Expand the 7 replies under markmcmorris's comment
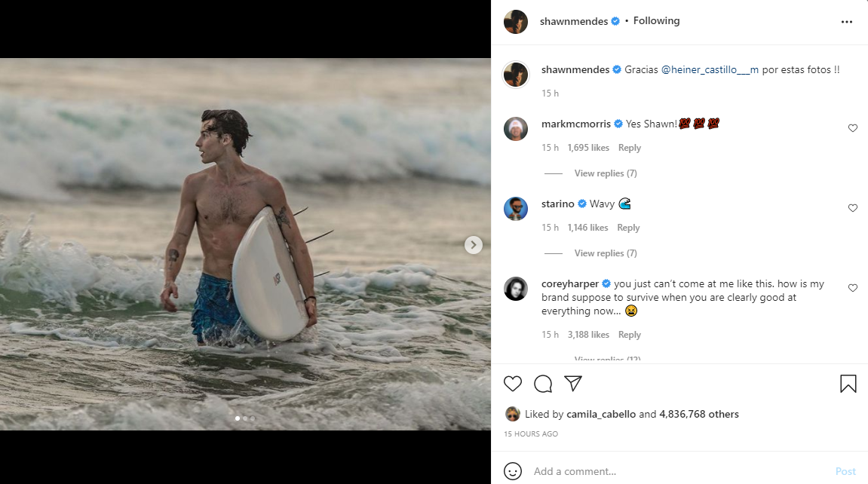 tap(606, 173)
